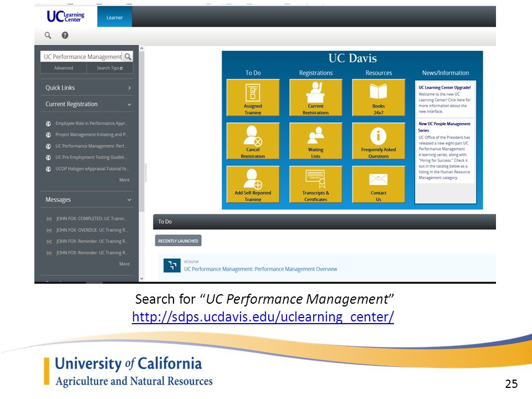The height and width of the screenshot is (399, 532).
Task: Click the search magnifier beside UC Performance Management
Action: (127, 57)
